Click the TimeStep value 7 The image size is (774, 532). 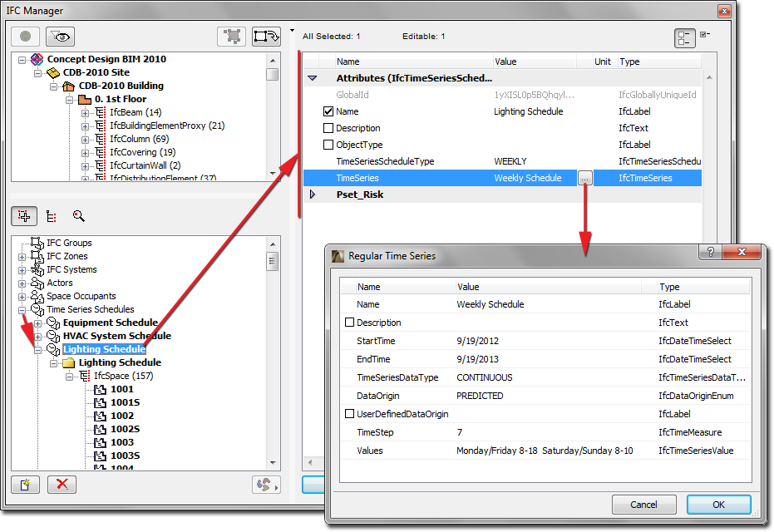(460, 432)
